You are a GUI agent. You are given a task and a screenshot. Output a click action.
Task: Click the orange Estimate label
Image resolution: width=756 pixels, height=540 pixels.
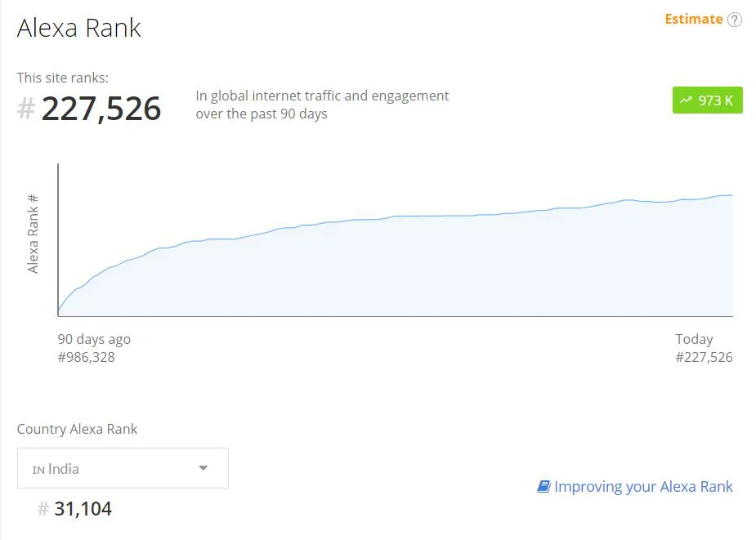click(x=693, y=20)
